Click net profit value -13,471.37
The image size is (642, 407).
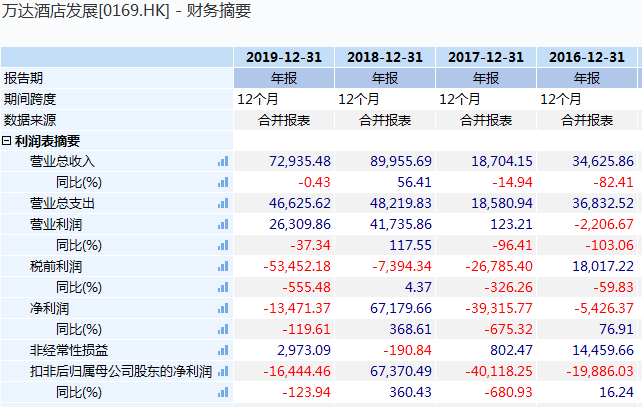297,308
